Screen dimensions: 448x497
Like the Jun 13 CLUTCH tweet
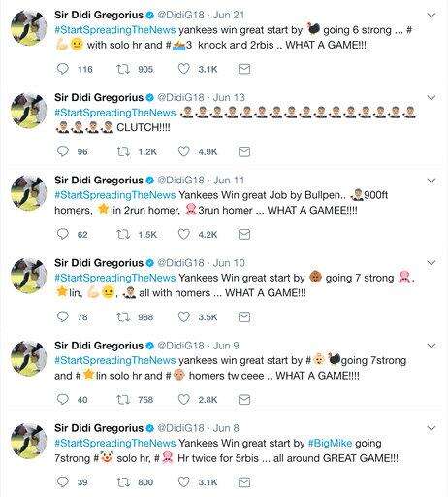tap(184, 151)
